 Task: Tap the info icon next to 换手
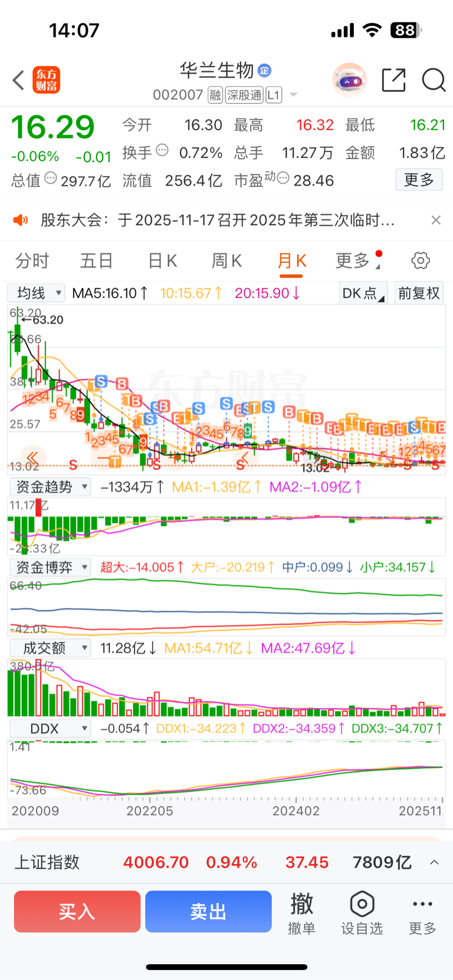pos(162,150)
